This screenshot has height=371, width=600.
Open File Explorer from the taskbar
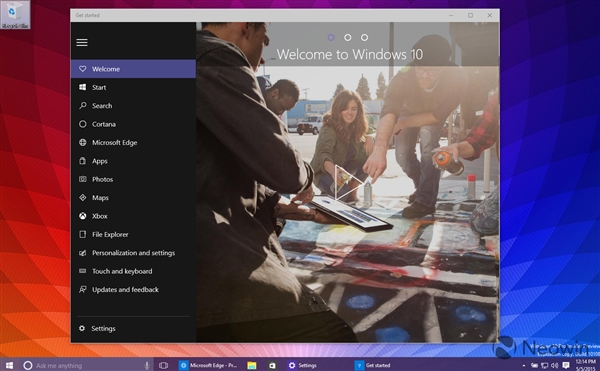(x=251, y=365)
